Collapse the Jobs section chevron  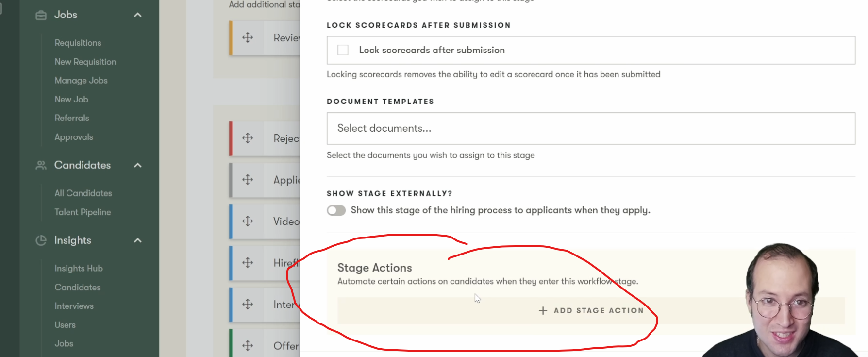tap(138, 15)
